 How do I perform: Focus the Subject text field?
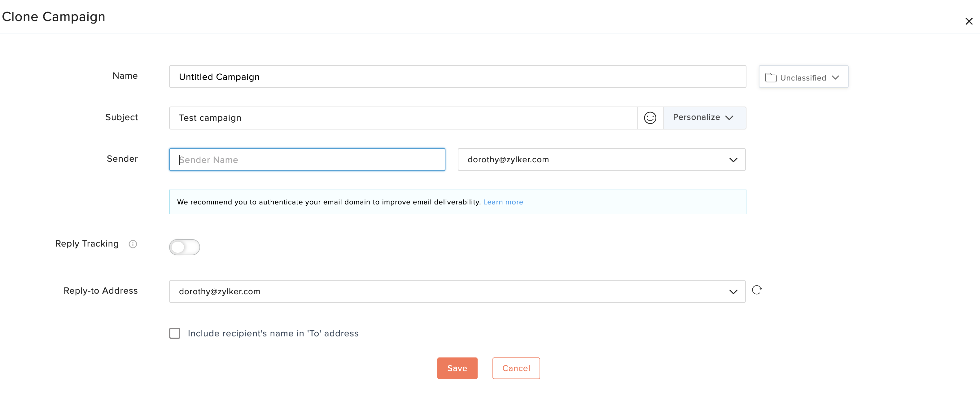click(x=403, y=118)
